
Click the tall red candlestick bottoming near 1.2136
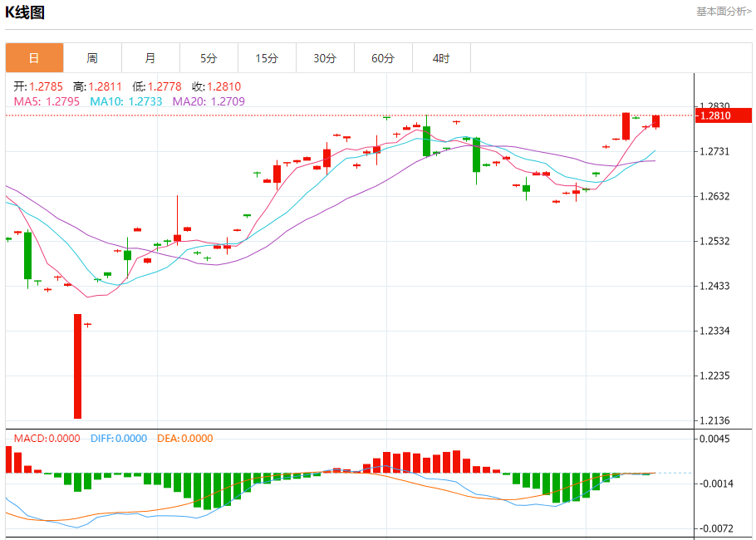click(x=77, y=366)
